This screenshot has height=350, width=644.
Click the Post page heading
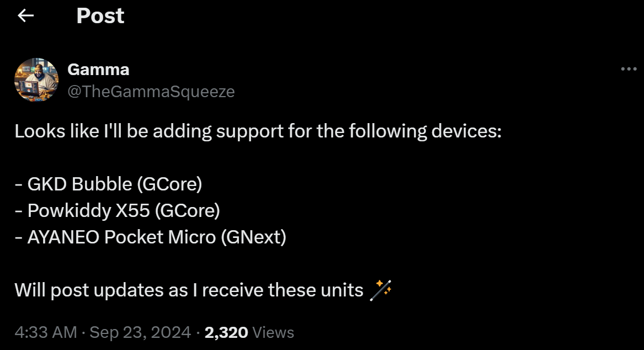click(100, 16)
